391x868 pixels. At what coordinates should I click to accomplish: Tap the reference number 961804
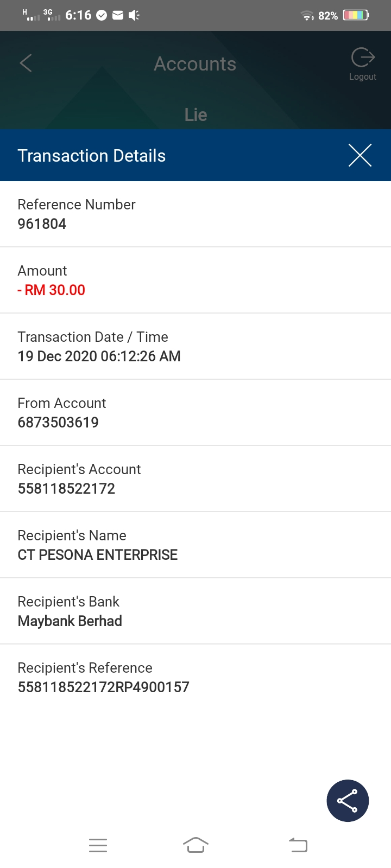[42, 224]
